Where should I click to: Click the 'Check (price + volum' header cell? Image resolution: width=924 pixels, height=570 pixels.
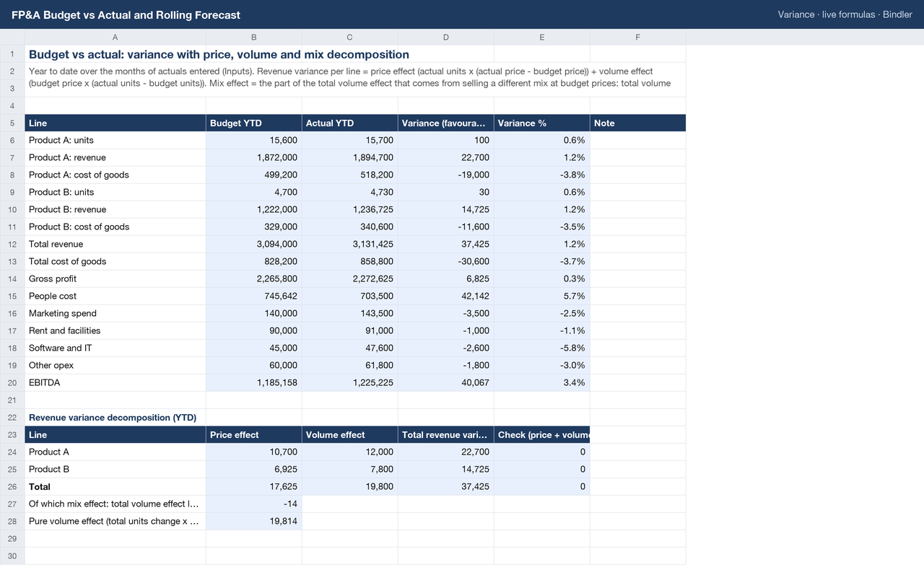tap(542, 435)
